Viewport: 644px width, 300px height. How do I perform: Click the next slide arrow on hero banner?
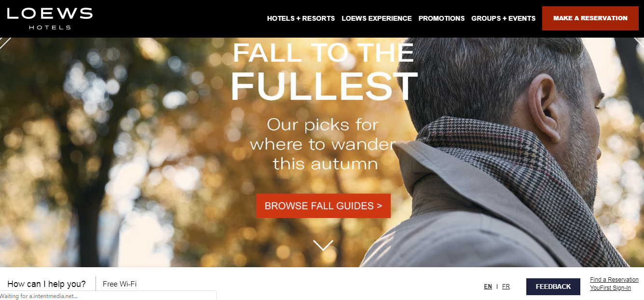click(x=639, y=43)
